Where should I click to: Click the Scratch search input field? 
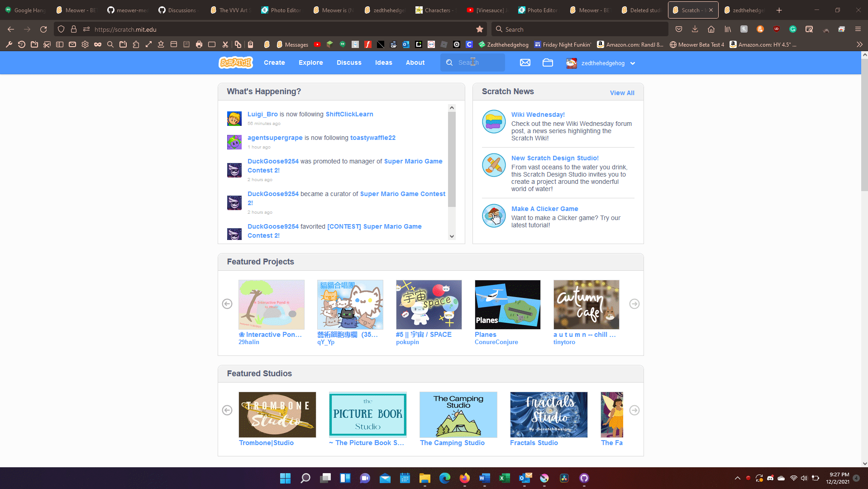click(x=479, y=62)
